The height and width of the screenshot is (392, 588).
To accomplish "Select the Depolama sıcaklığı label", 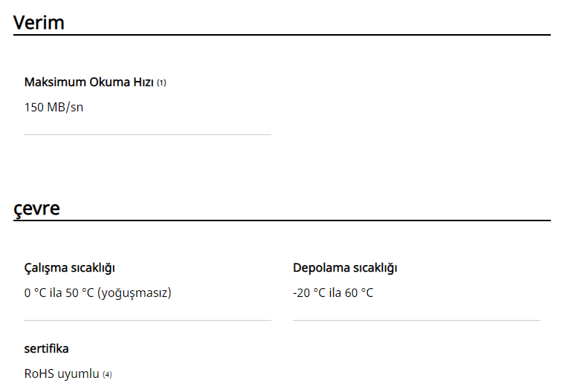I will (x=345, y=268).
